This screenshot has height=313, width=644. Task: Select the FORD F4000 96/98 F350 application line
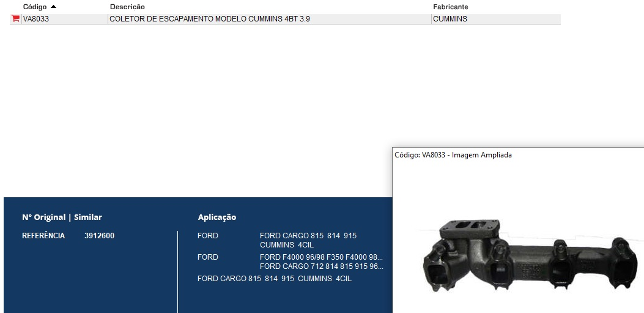[x=321, y=257]
